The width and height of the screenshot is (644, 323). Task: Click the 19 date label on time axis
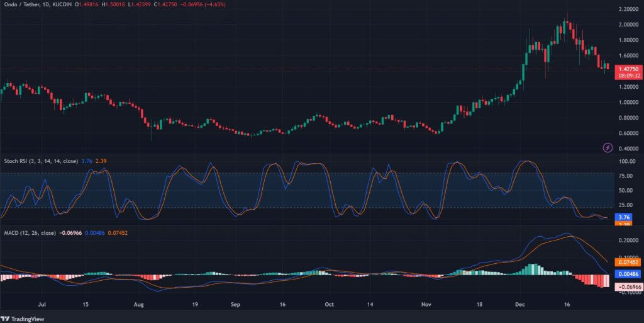pos(195,305)
